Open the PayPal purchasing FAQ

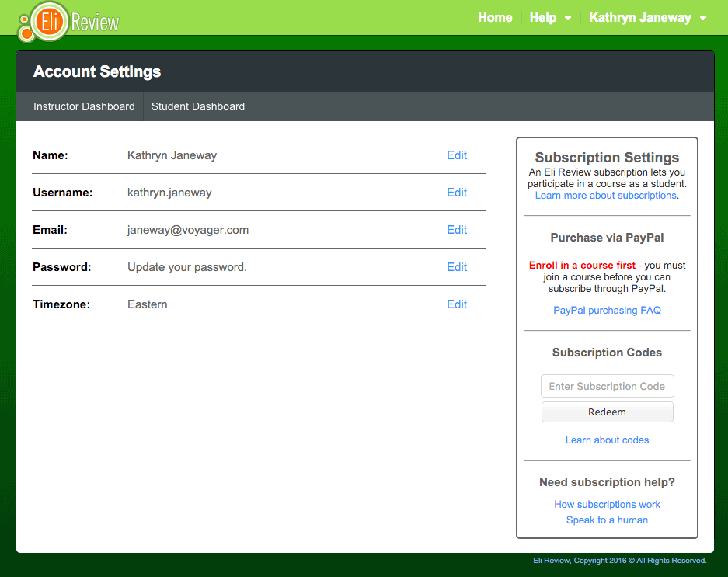pos(607,310)
